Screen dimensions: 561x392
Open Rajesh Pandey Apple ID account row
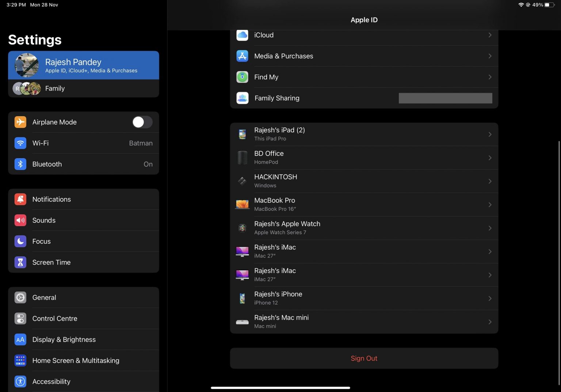click(84, 65)
